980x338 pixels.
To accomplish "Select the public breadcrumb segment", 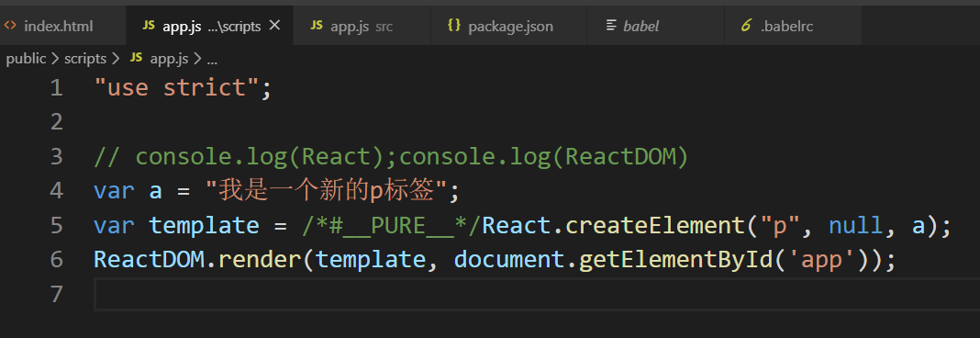I will click(x=27, y=59).
